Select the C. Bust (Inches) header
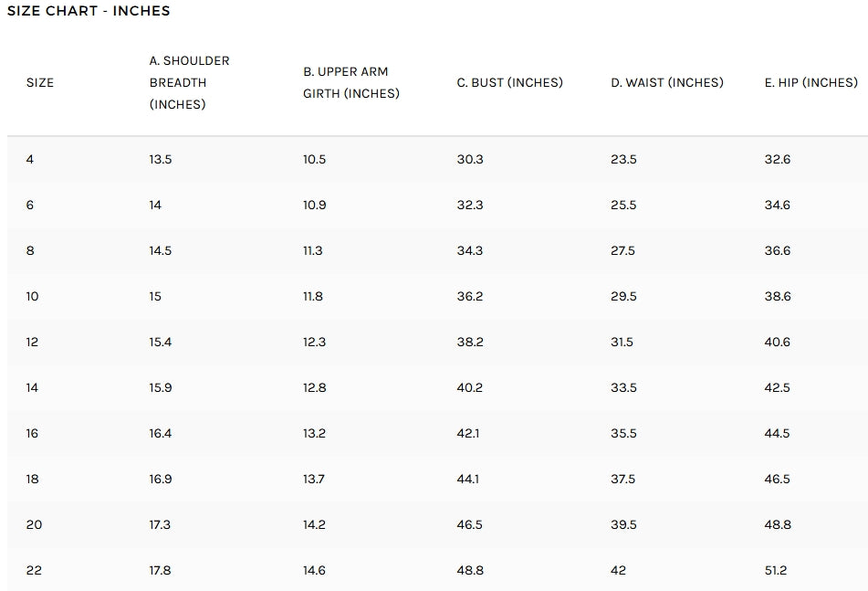Viewport: 868px width, 591px height. [x=509, y=82]
